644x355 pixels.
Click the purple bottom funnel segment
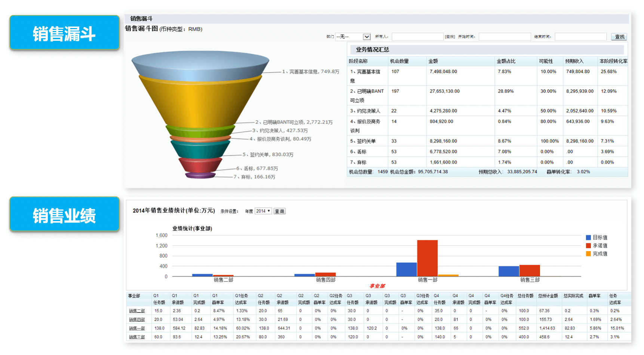pyautogui.click(x=200, y=175)
